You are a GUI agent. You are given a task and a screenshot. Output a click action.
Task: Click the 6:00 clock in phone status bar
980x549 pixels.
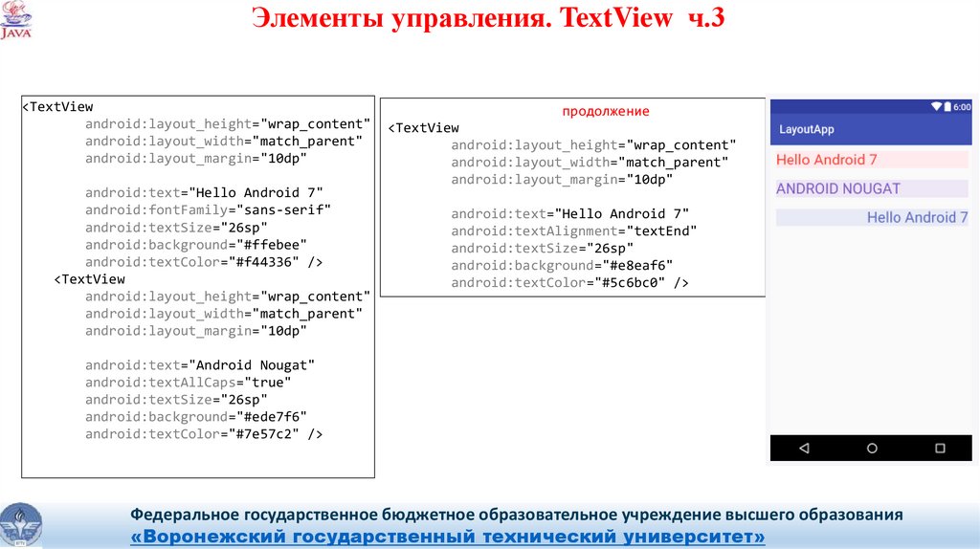click(962, 107)
